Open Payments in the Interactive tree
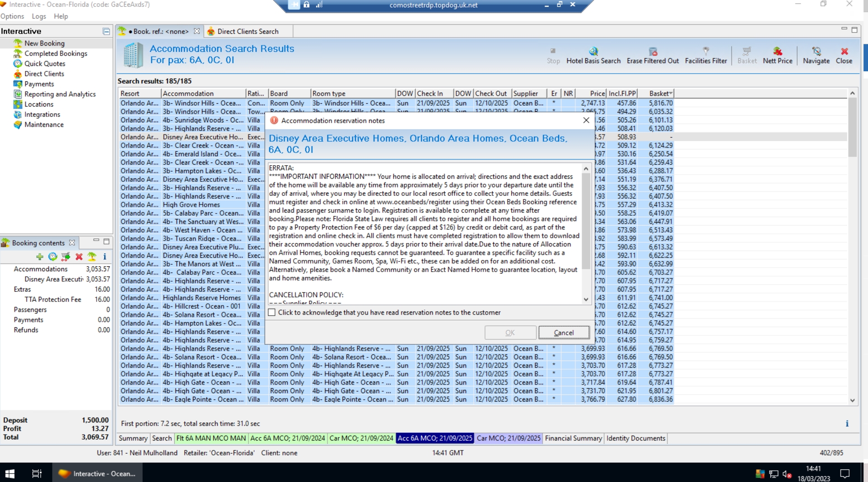The height and width of the screenshot is (482, 868). [x=39, y=84]
